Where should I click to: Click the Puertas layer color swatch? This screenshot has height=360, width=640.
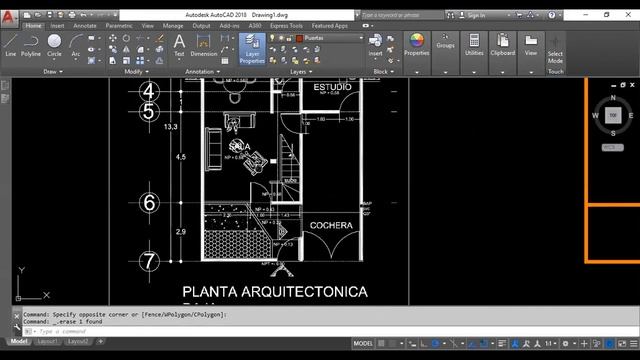click(x=299, y=38)
